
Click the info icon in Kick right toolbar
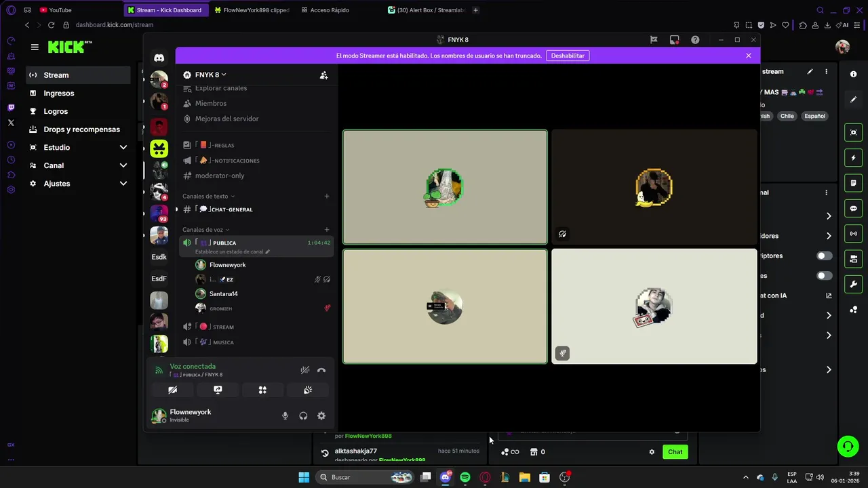(x=853, y=75)
